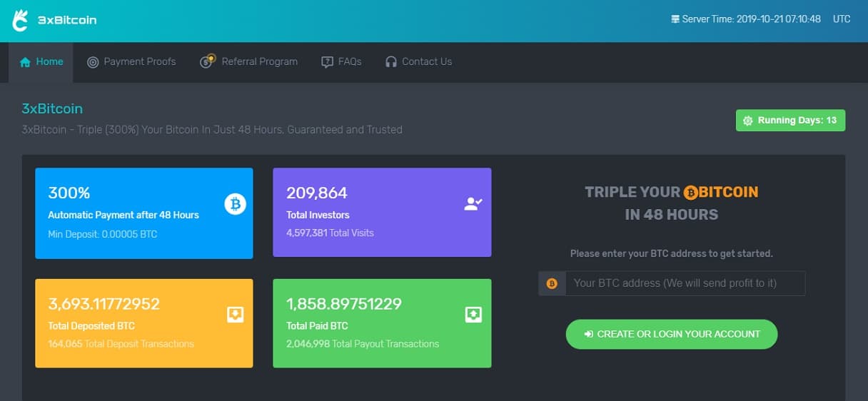This screenshot has width=868, height=401.
Task: Click the 3xBitcoin page heading
Action: pyautogui.click(x=52, y=109)
